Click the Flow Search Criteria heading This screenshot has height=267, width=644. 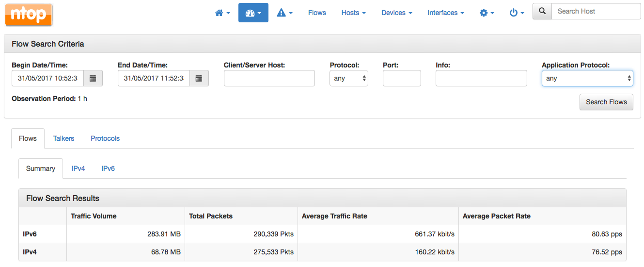[x=48, y=44]
